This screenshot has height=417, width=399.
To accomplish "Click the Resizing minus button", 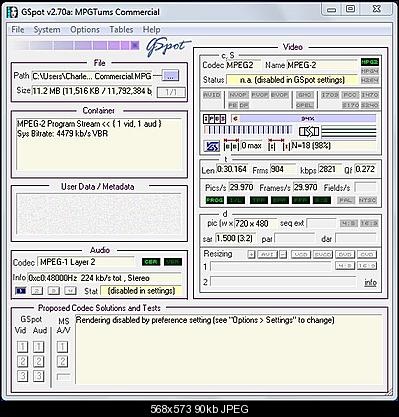I will tap(283, 255).
